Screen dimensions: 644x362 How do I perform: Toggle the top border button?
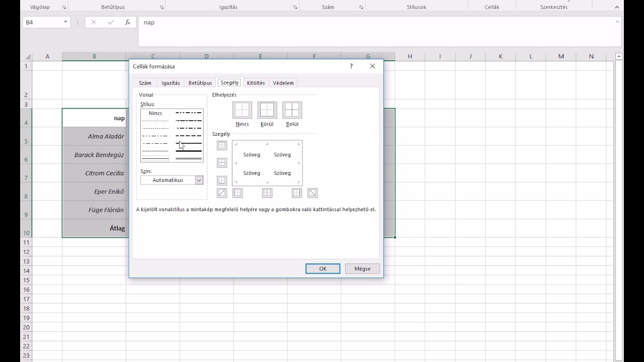pos(222,145)
